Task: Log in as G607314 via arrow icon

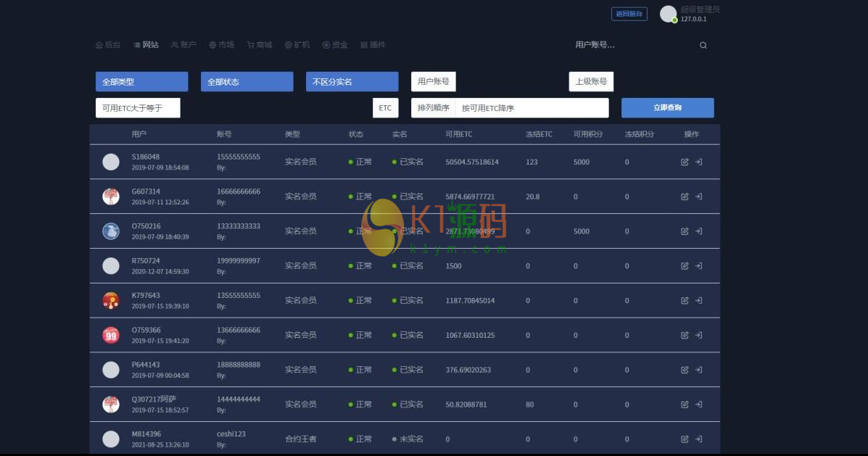Action: (698, 196)
